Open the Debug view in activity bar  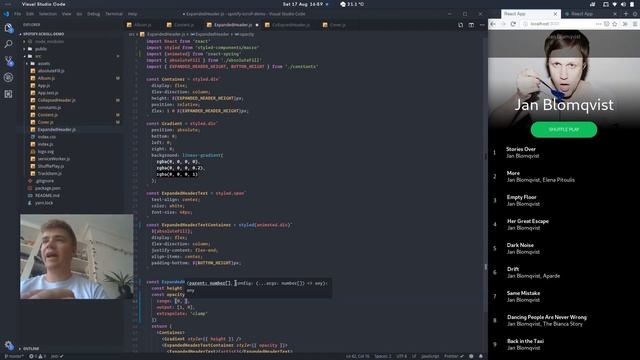tap(9, 78)
